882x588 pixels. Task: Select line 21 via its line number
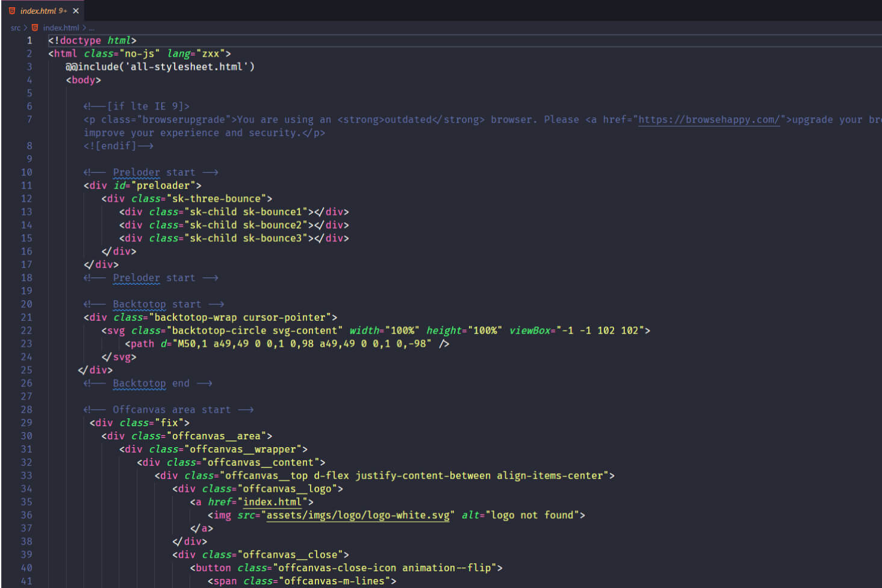click(26, 317)
